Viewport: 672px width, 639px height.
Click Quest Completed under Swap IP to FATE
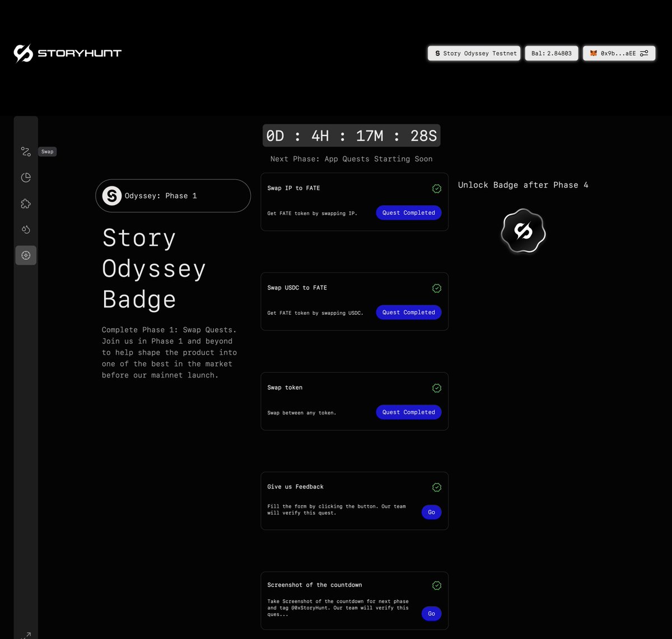(x=409, y=213)
